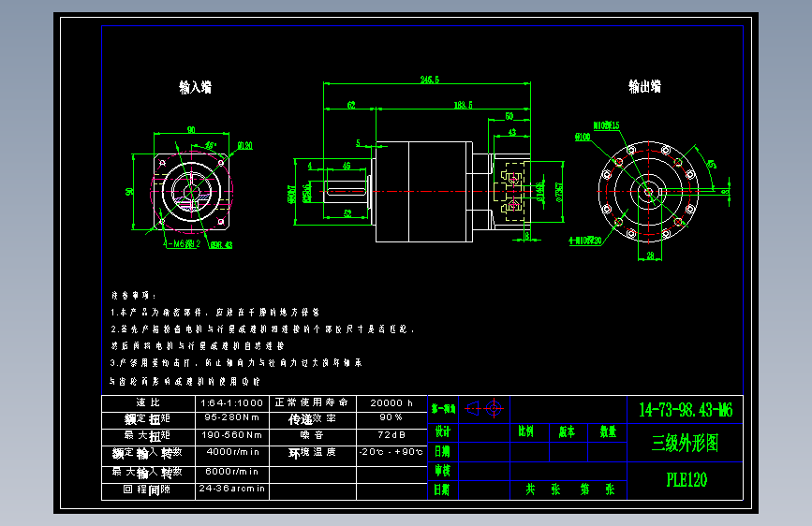Viewport: 812px width, 526px height.
Task: Select the 62 dimension text
Action: coord(351,105)
